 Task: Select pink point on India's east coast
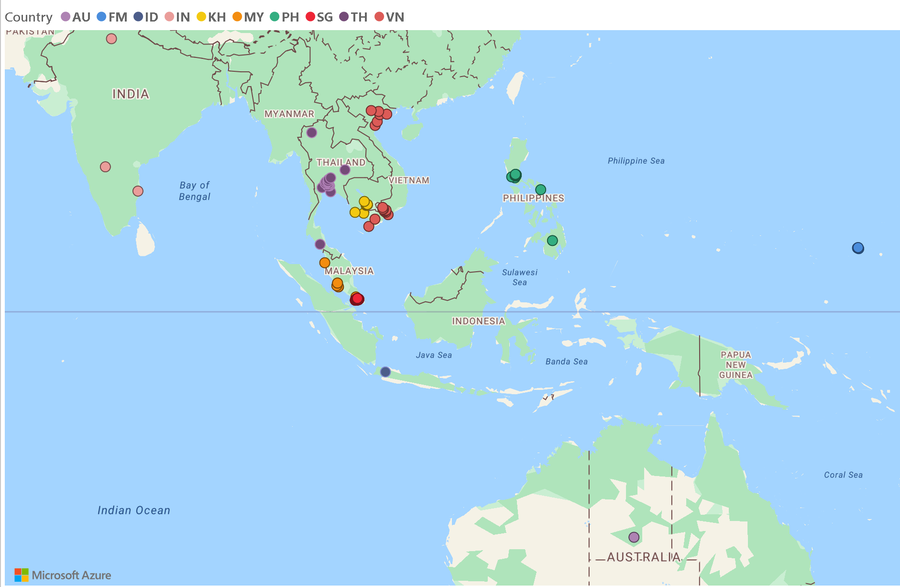coord(138,191)
